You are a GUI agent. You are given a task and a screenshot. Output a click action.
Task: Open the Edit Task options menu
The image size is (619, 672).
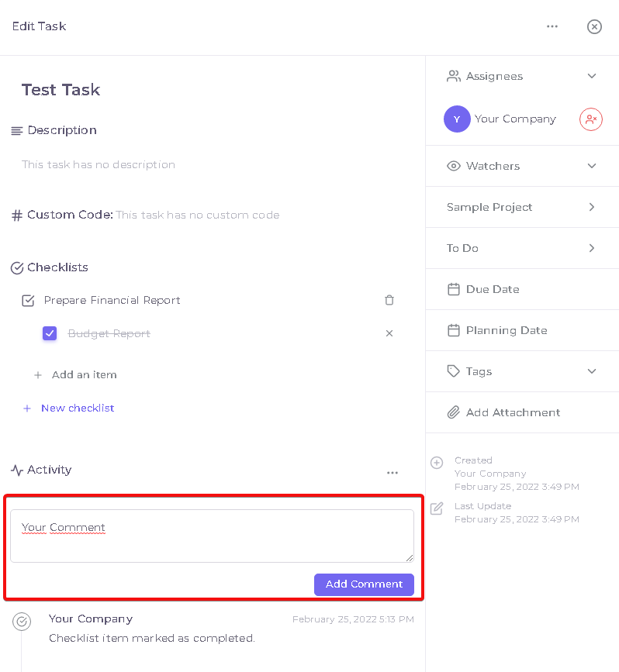click(x=552, y=26)
